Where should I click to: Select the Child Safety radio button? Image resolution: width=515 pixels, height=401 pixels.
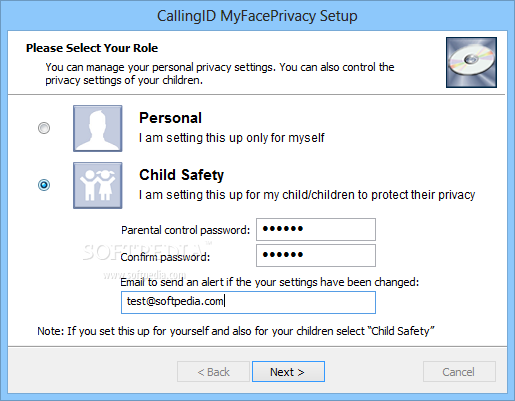(x=44, y=185)
